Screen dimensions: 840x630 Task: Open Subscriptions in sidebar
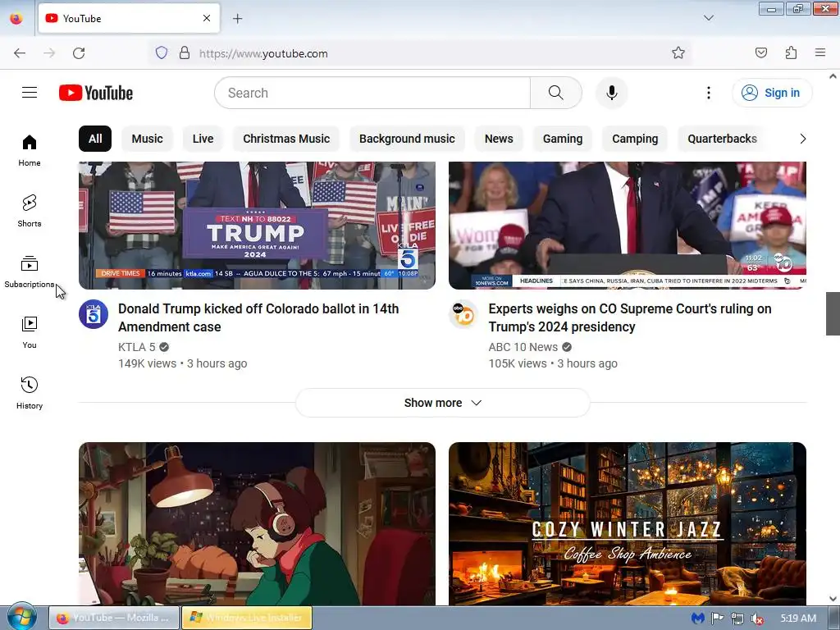30,272
